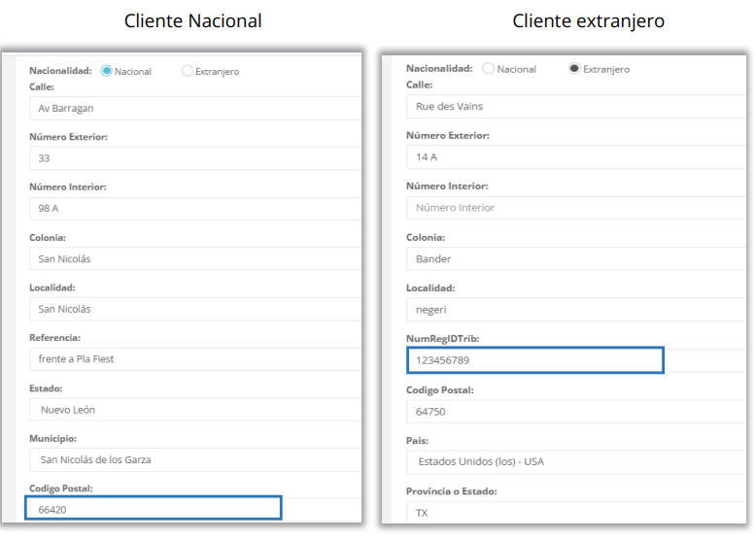Select Nacional radio in Cliente Nacional form
Screen dimensions: 756x539
pyautogui.click(x=106, y=71)
